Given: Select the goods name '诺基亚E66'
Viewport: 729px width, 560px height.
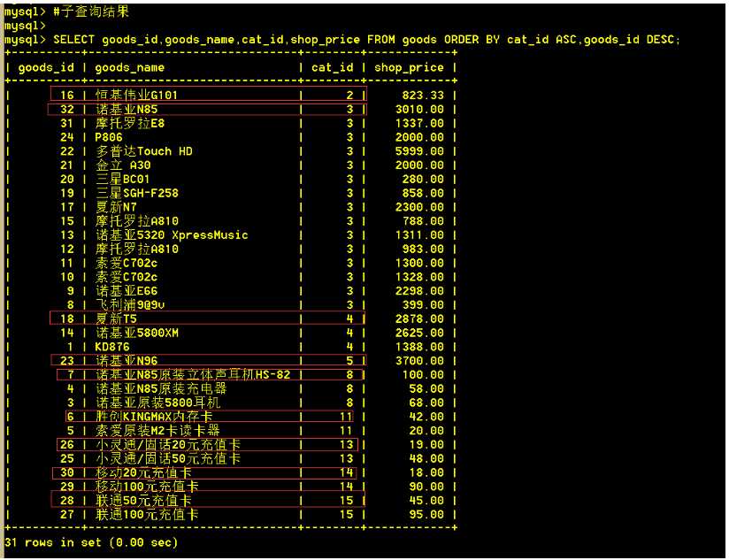Looking at the screenshot, I should pyautogui.click(x=127, y=291).
